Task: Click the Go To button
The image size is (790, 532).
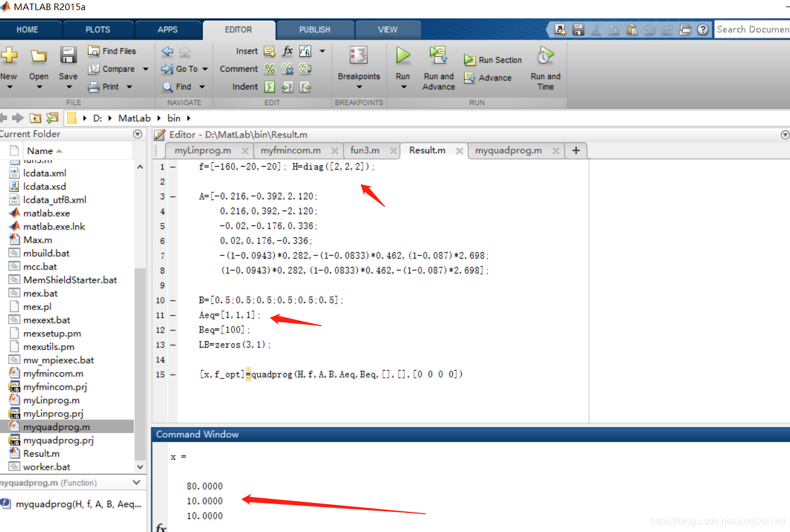Action: (x=180, y=69)
